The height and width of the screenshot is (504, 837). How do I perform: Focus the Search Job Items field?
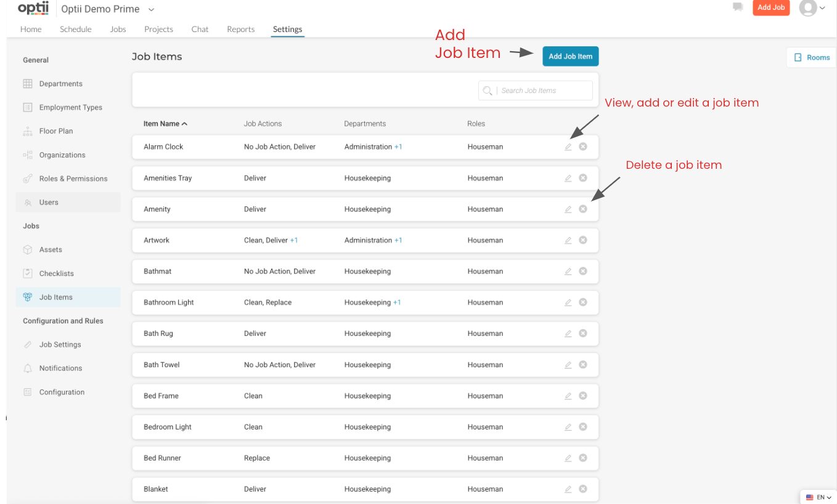[x=536, y=91]
